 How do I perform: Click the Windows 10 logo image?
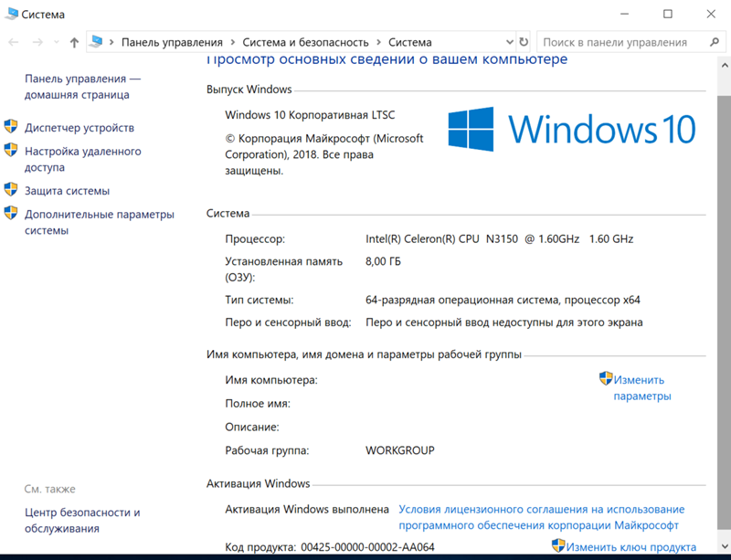coord(572,129)
